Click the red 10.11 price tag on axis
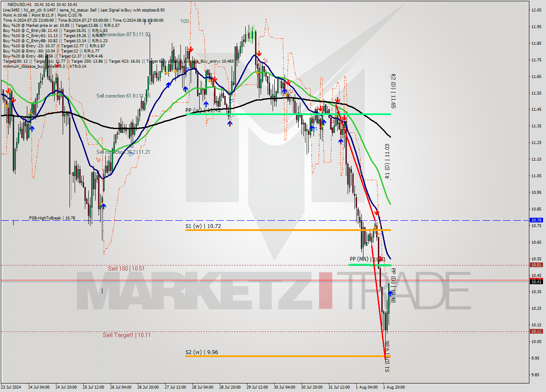This screenshot has height=392, width=546. click(536, 331)
